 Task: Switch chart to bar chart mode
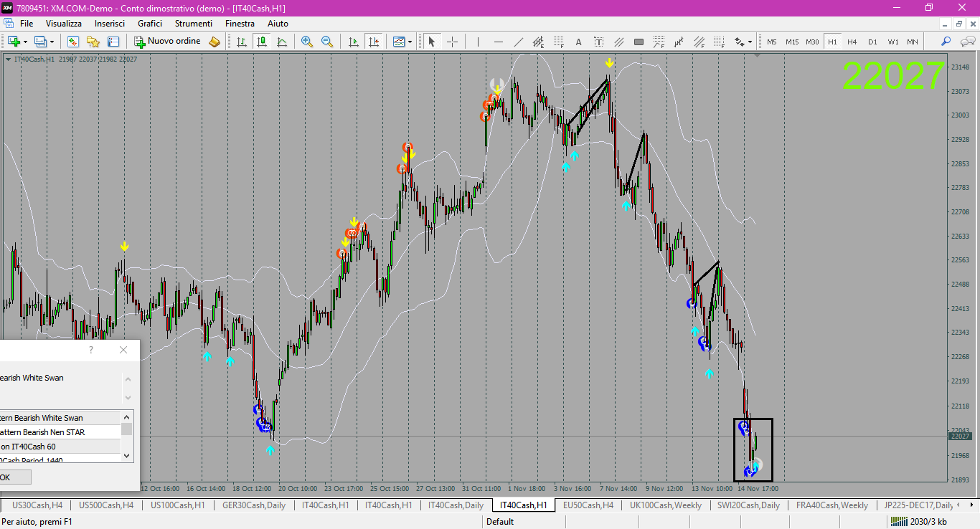(242, 42)
